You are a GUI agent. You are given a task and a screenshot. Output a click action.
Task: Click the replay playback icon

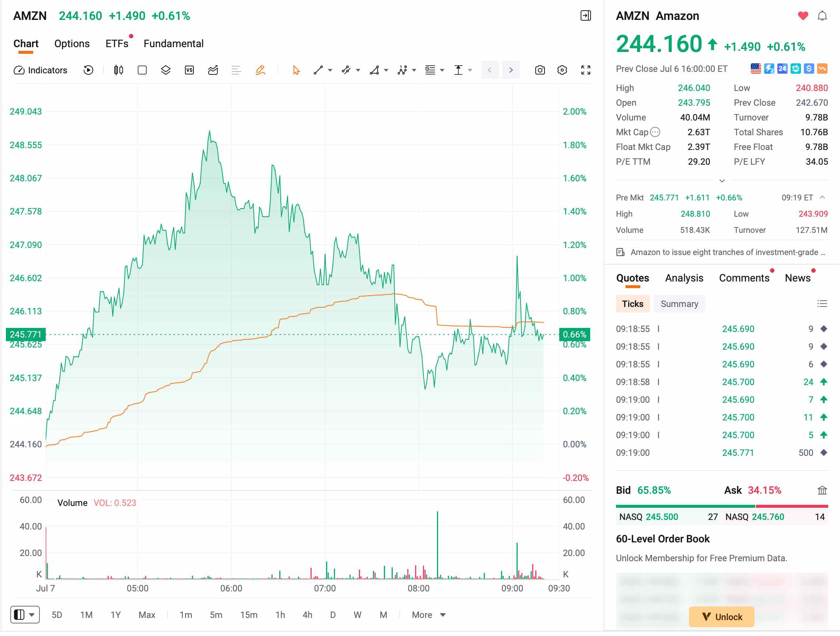tap(88, 70)
